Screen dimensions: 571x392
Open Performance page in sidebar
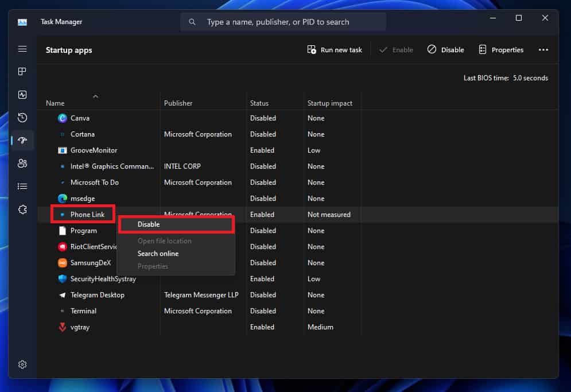(x=22, y=95)
